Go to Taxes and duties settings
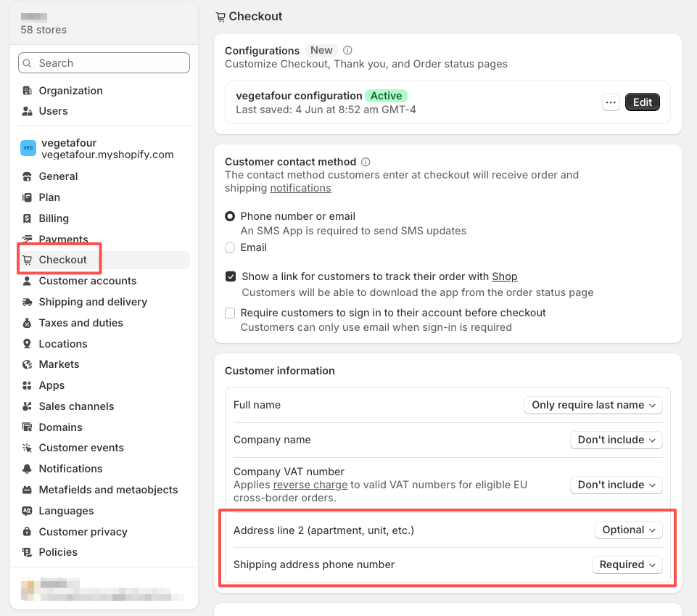 (81, 323)
